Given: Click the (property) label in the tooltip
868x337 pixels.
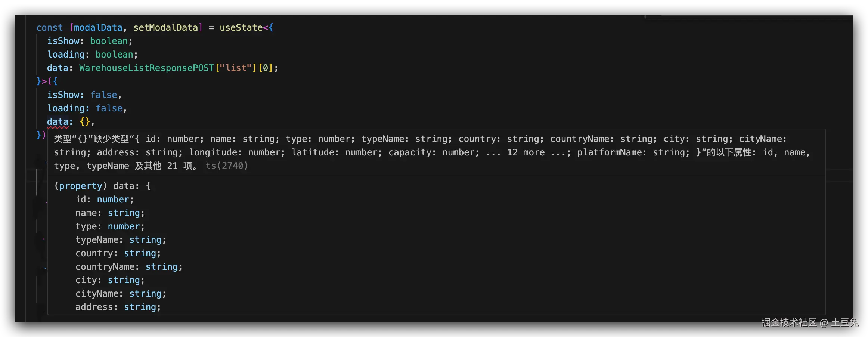Looking at the screenshot, I should (80, 186).
